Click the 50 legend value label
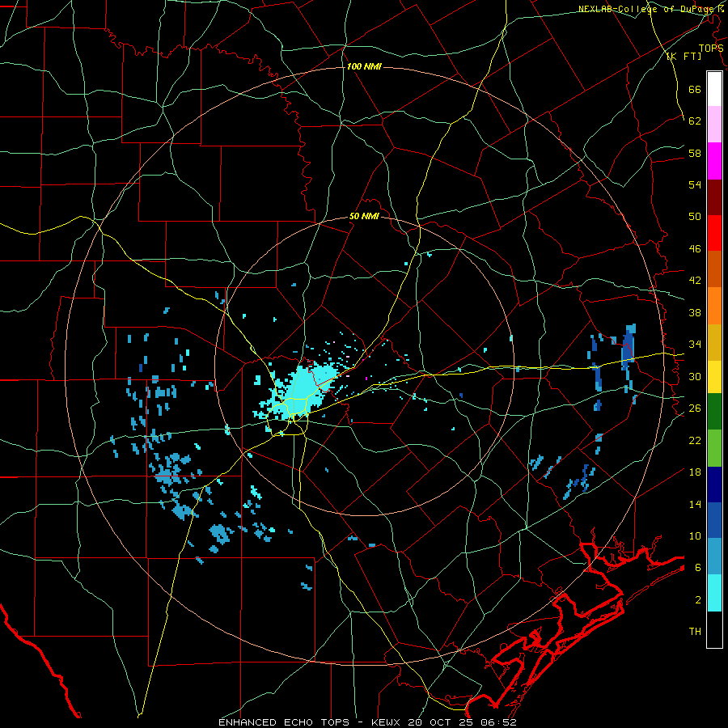Screen dimensions: 728x728 click(x=695, y=216)
